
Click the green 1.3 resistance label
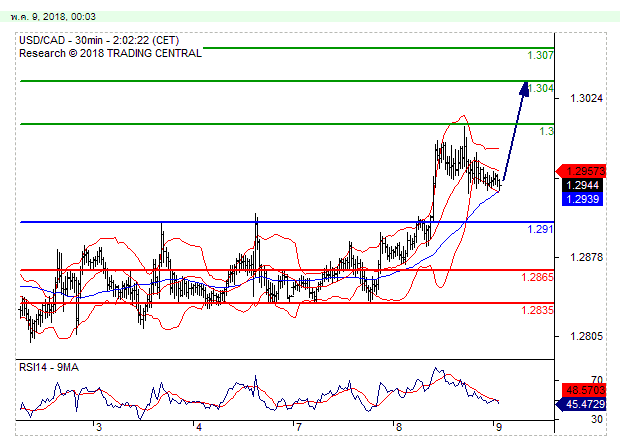click(x=547, y=131)
